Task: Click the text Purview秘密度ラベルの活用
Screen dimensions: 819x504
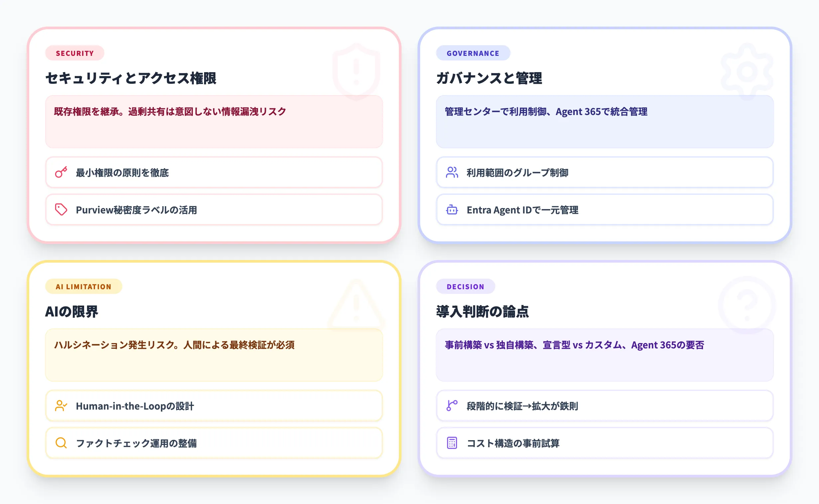Action: (136, 210)
